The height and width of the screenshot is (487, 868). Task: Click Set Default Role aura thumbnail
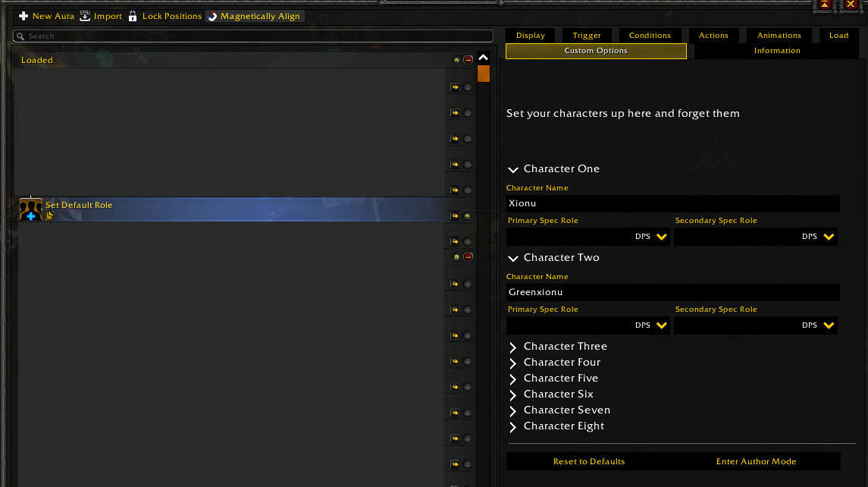(30, 209)
